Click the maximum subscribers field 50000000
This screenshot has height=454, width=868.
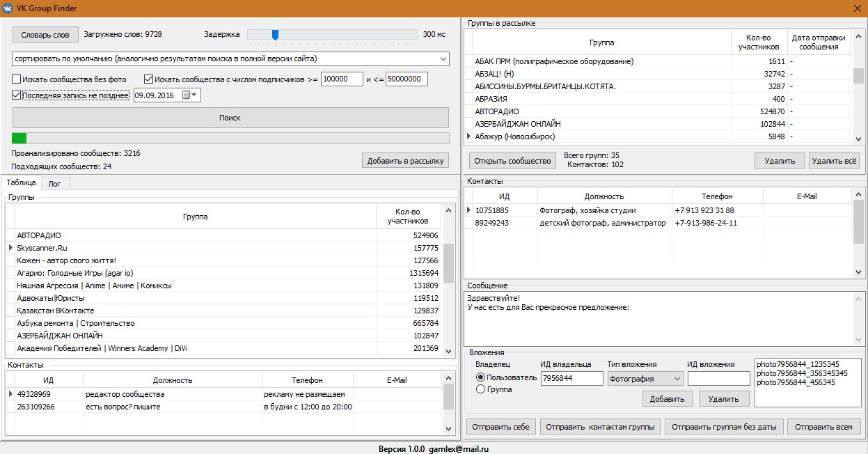pyautogui.click(x=407, y=79)
